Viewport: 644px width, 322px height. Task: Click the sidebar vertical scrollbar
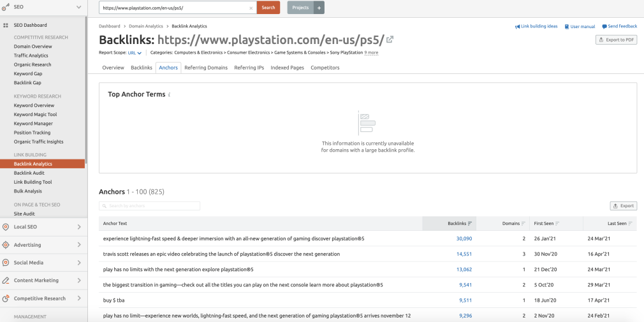click(x=86, y=91)
